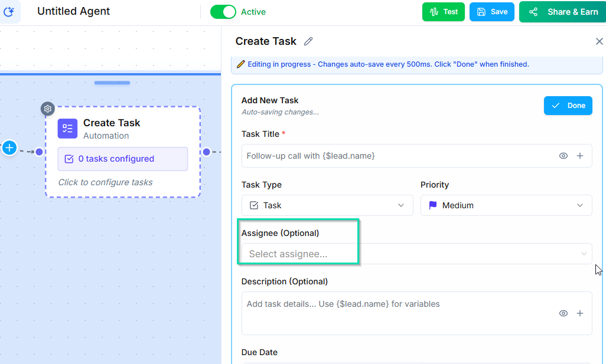Click the plus icon next to Description field

pyautogui.click(x=580, y=313)
